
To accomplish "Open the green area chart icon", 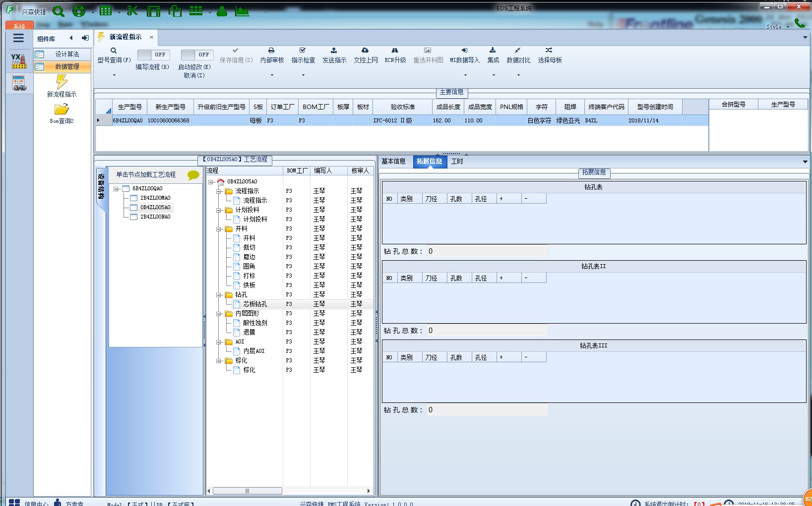I will point(242,11).
